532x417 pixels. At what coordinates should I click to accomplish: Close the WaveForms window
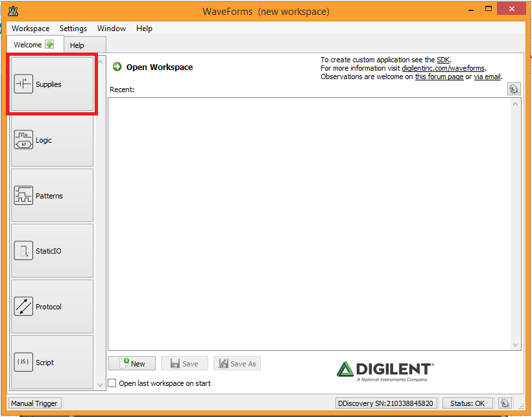point(512,9)
